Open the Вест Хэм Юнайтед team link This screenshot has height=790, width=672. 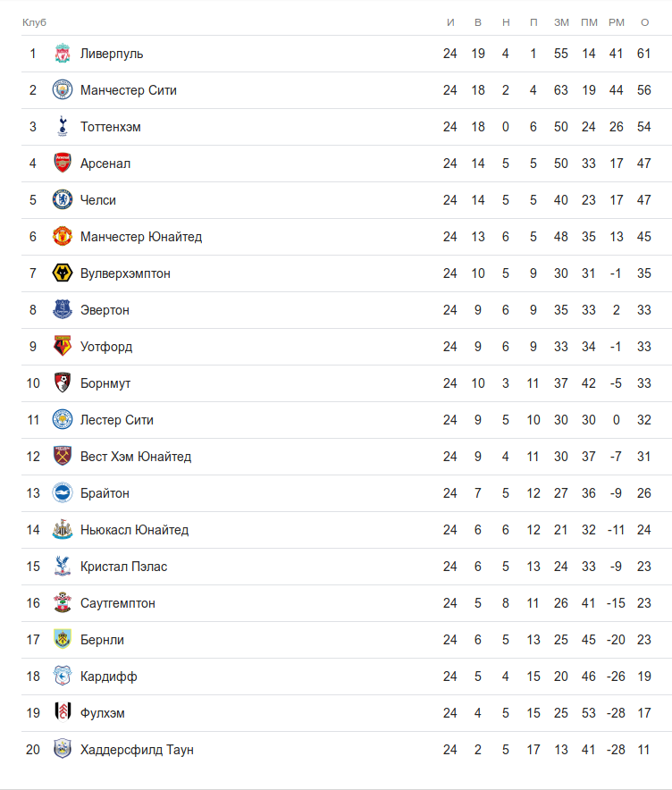pos(135,457)
